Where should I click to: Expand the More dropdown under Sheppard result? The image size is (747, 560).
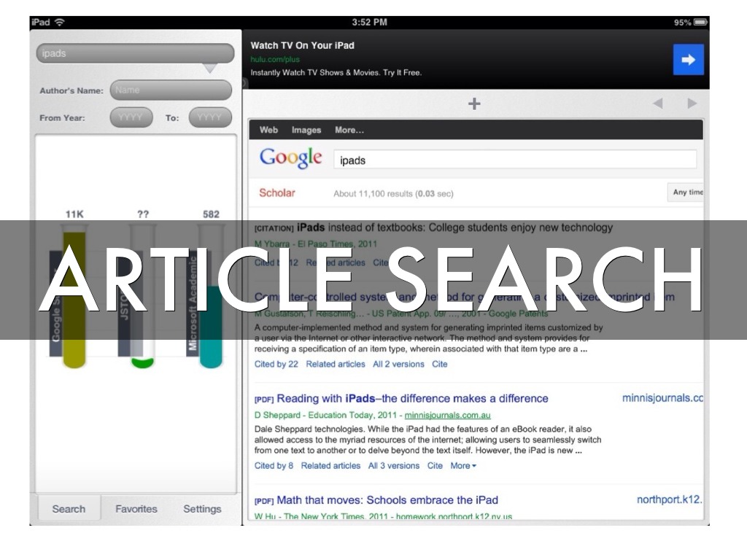(463, 465)
